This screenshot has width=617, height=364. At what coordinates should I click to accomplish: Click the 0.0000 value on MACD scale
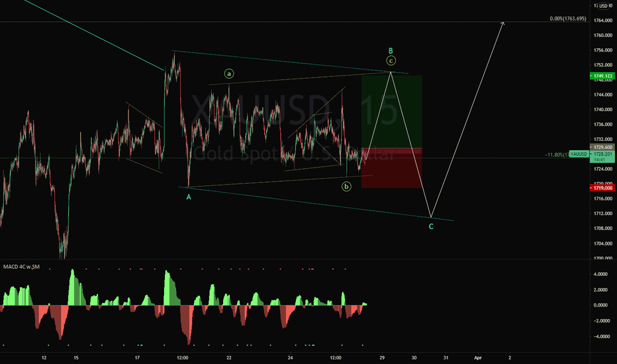point(600,305)
